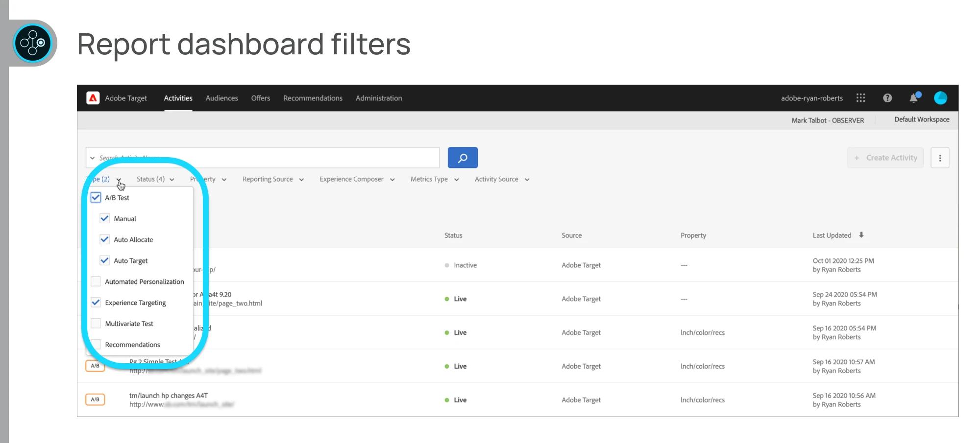Open the tm/launch hp changes A4T activity
Image resolution: width=980 pixels, height=443 pixels.
[x=169, y=396]
